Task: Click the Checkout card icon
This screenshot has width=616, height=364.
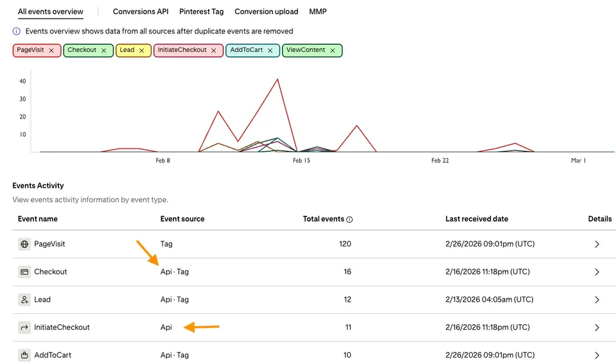Action: (24, 272)
